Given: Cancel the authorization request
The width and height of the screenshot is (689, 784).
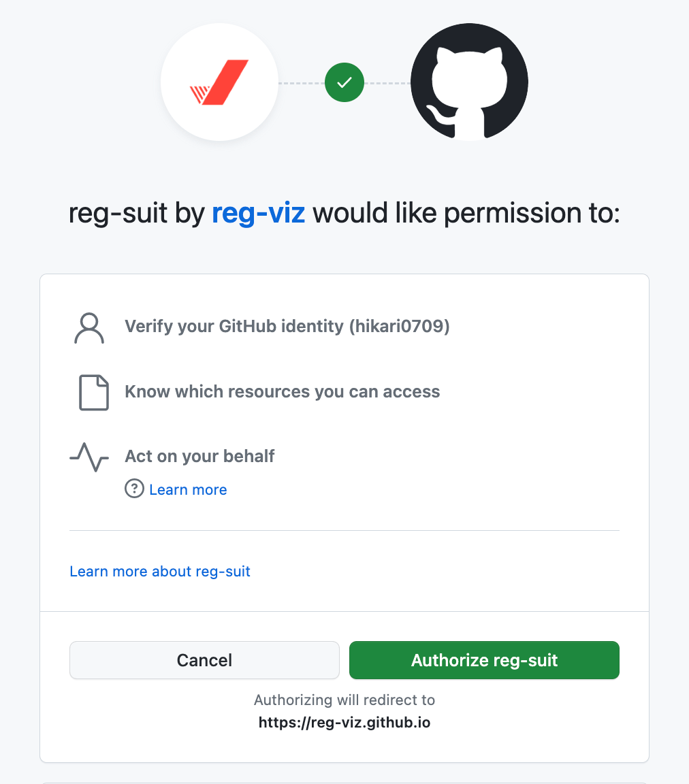Looking at the screenshot, I should coord(204,660).
